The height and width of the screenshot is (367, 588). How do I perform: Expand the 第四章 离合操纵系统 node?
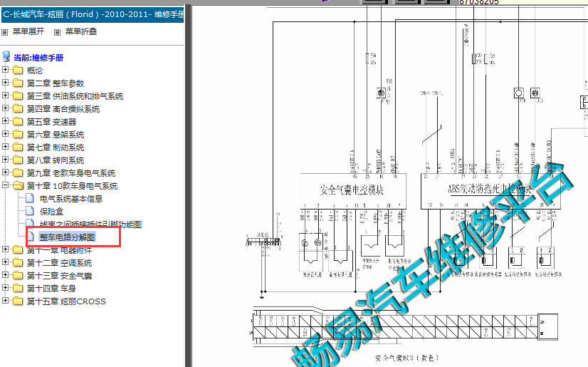pos(5,108)
